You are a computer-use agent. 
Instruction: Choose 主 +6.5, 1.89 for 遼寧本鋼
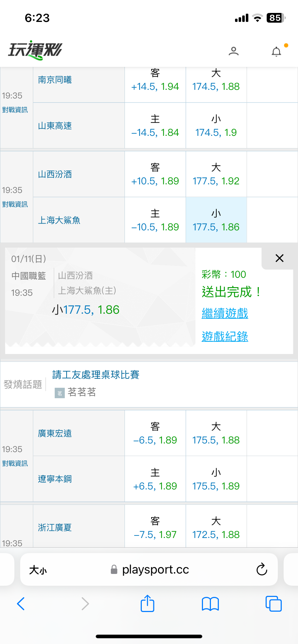155,479
